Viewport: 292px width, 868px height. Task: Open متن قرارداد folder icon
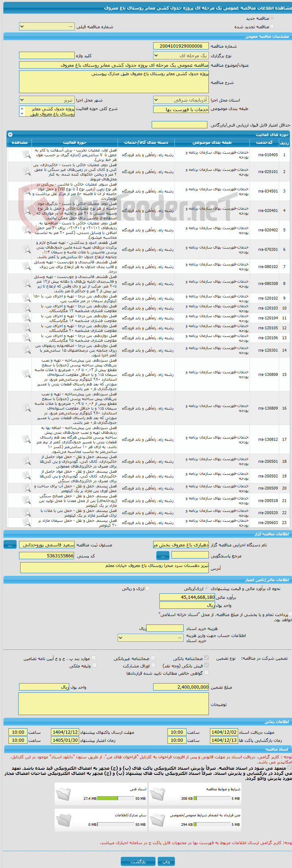tap(158, 820)
